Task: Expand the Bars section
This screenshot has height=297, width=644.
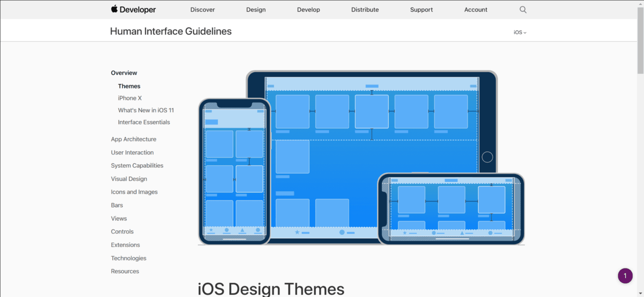Action: [117, 205]
